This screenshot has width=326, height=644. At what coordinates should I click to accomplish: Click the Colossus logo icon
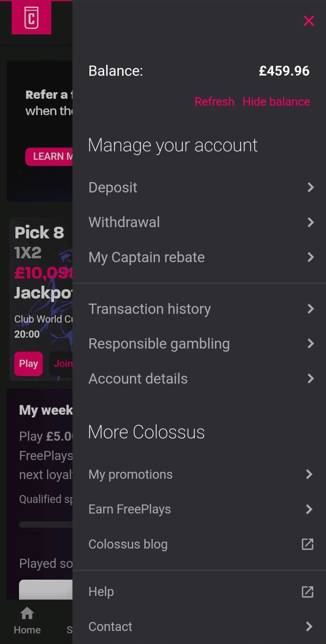pyautogui.click(x=31, y=17)
